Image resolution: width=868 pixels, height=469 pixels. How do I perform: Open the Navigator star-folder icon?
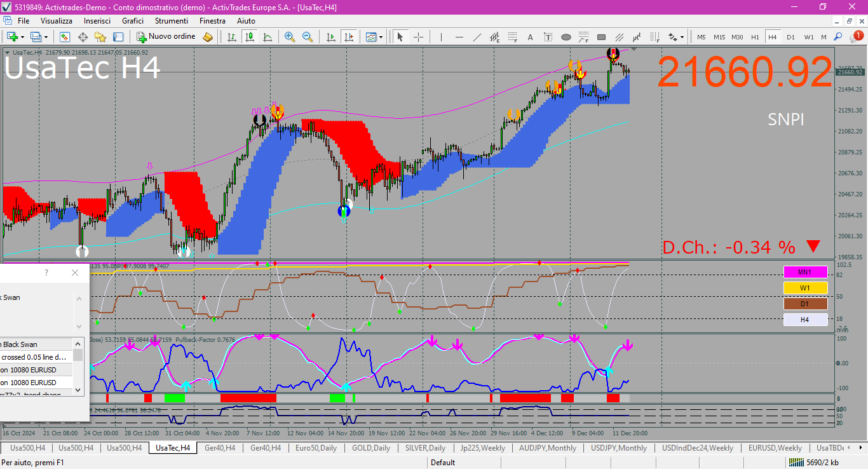pyautogui.click(x=100, y=37)
